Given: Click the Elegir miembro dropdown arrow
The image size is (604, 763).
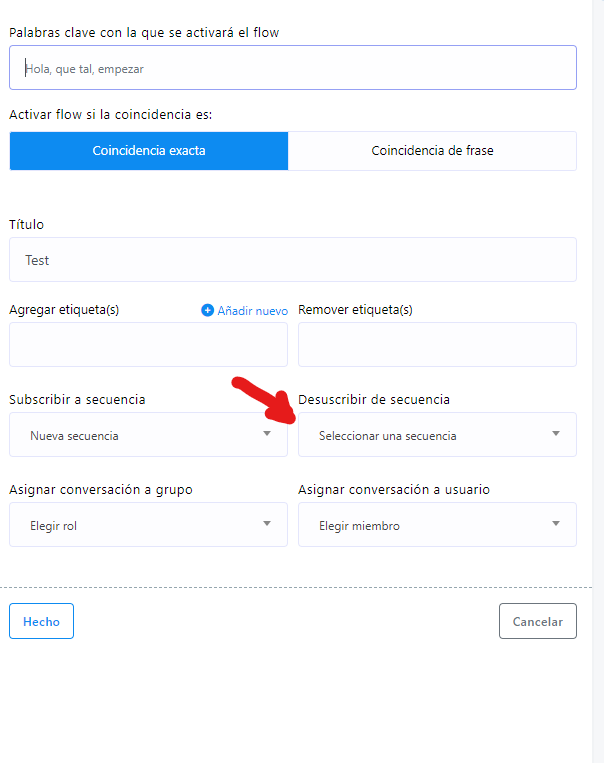Looking at the screenshot, I should pos(556,523).
